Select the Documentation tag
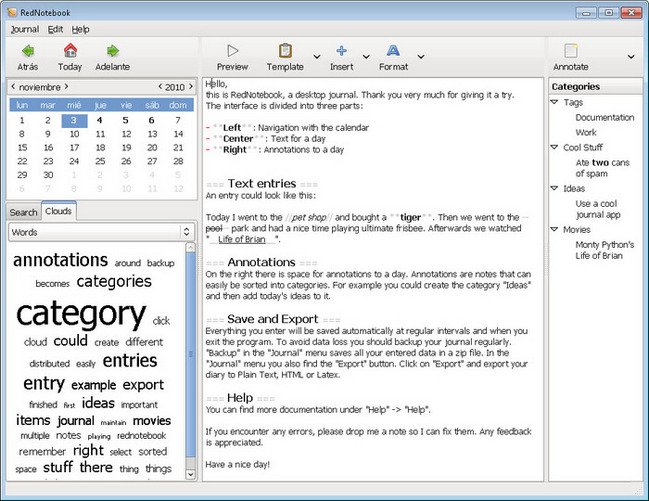649x501 pixels. [x=605, y=118]
